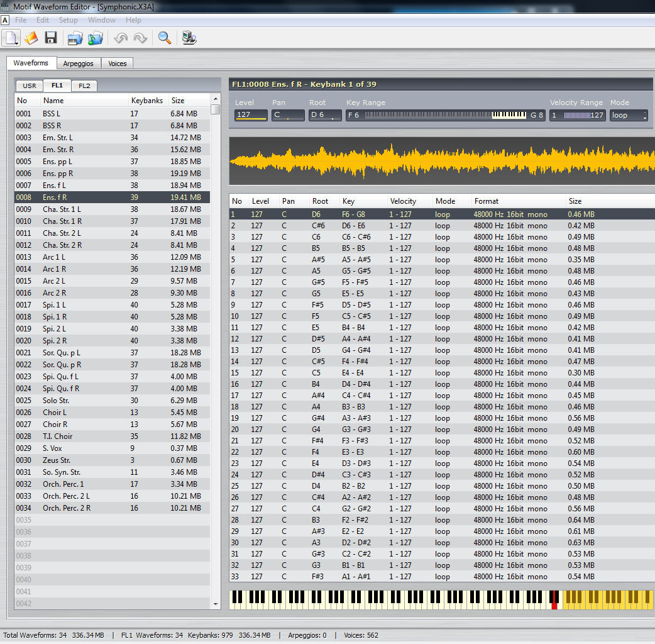This screenshot has height=644, width=655.
Task: Click the Velocity Range 1-127 control
Action: 577,115
